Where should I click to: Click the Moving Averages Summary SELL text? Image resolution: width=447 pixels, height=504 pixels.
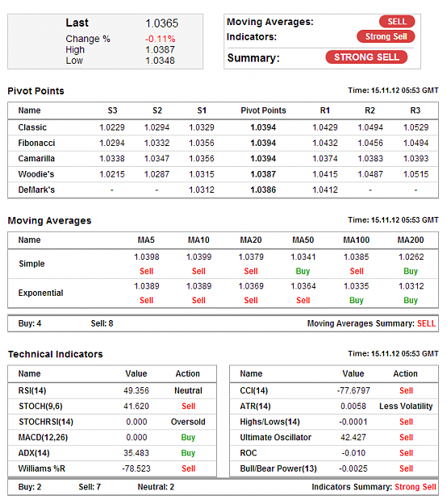click(x=426, y=323)
